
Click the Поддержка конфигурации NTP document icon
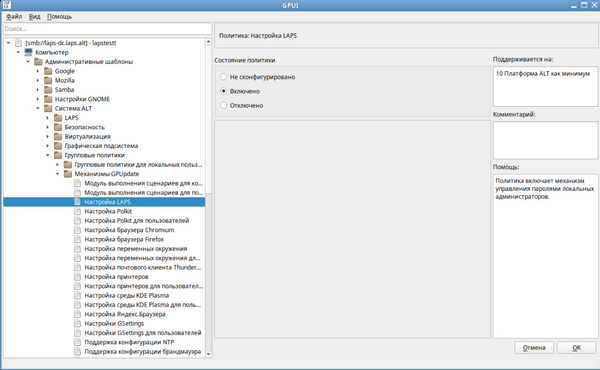pyautogui.click(x=77, y=342)
